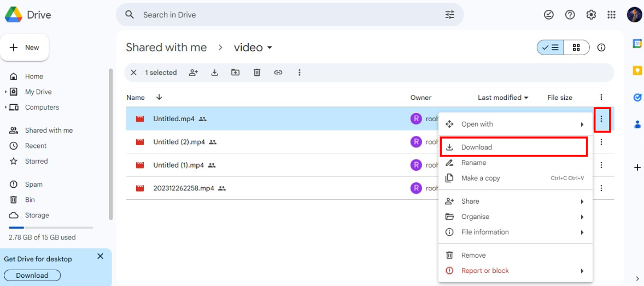Open the video folder dropdown
The width and height of the screenshot is (644, 286).
point(270,48)
